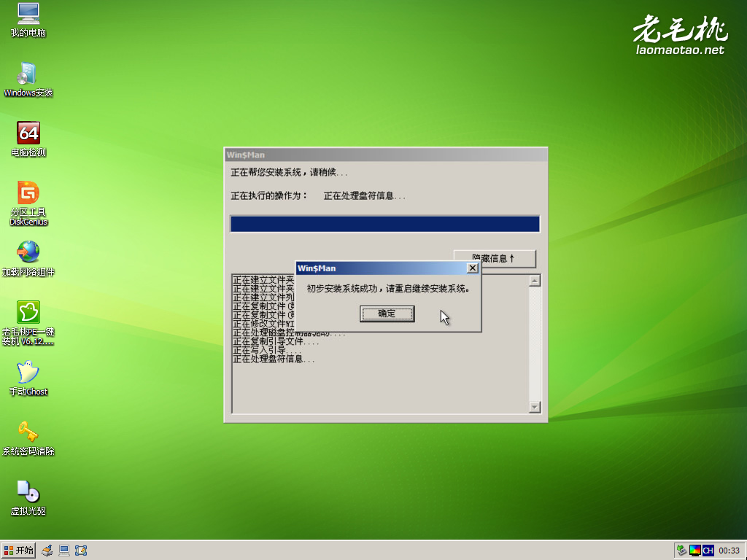The width and height of the screenshot is (747, 560).
Task: Open the 开始 start menu
Action: [18, 551]
